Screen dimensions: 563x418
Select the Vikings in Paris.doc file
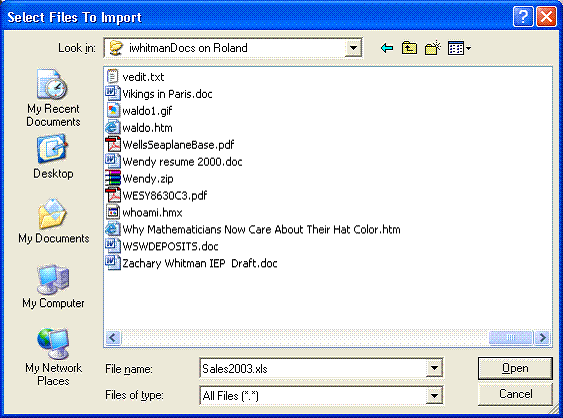pos(159,94)
